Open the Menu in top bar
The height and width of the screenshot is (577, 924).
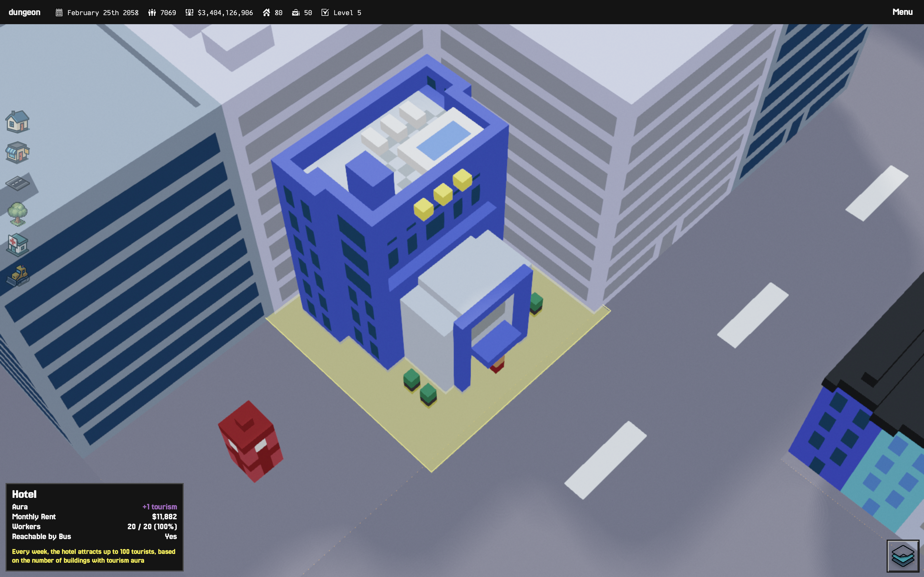pos(902,12)
